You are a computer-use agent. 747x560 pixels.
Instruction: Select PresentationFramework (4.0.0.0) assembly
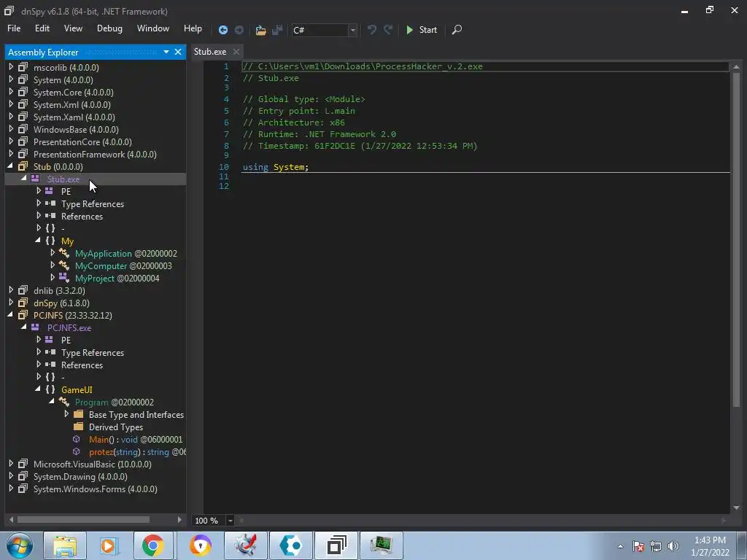(95, 155)
